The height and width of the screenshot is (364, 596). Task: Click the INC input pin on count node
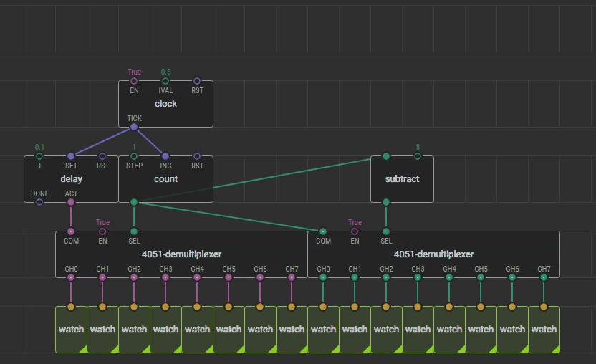[x=165, y=156]
